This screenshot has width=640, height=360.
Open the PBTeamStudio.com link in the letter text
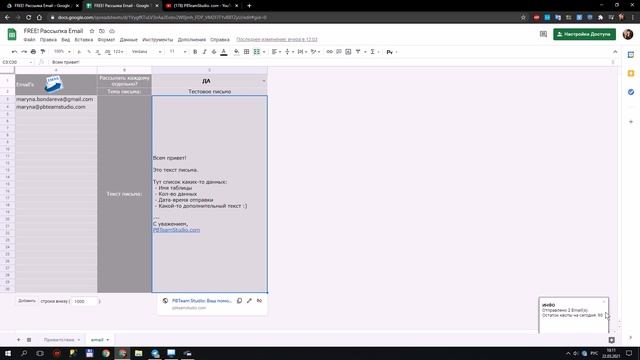pos(176,230)
